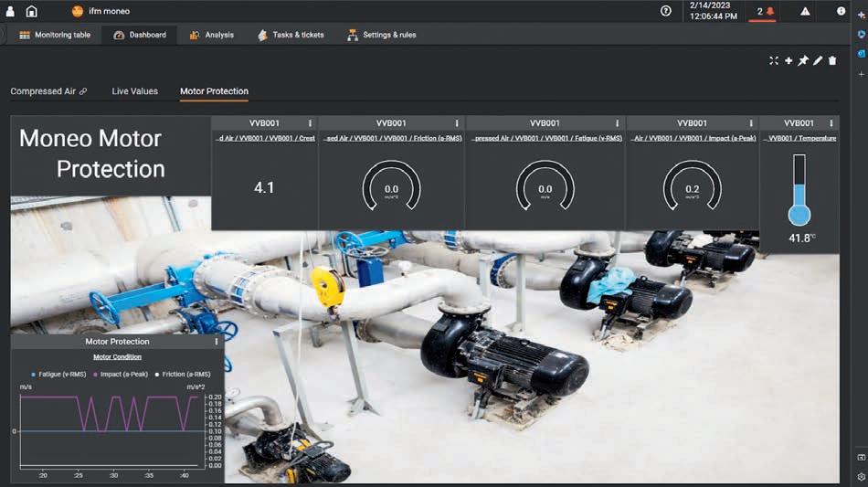This screenshot has width=868, height=487.
Task: Click the temperature reading 41.8
Action: 802,238
